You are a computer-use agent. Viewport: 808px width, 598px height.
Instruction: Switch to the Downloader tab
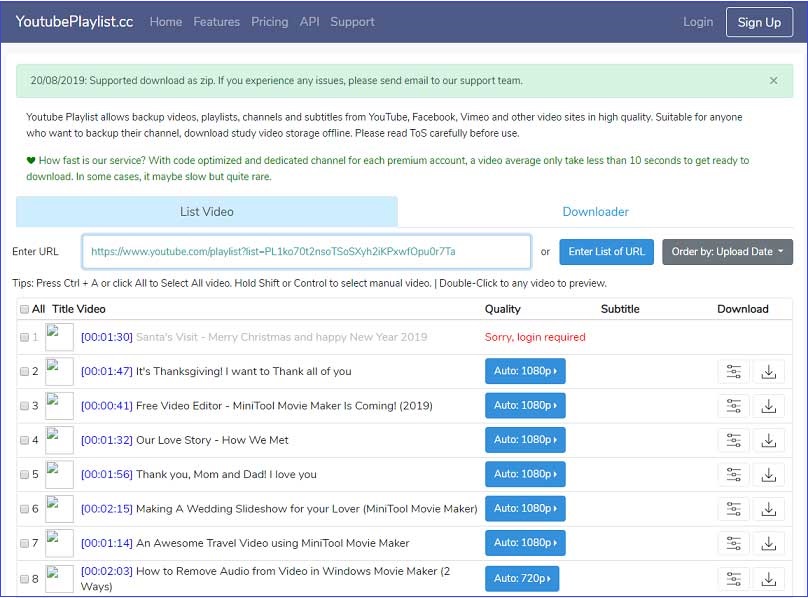pos(595,212)
